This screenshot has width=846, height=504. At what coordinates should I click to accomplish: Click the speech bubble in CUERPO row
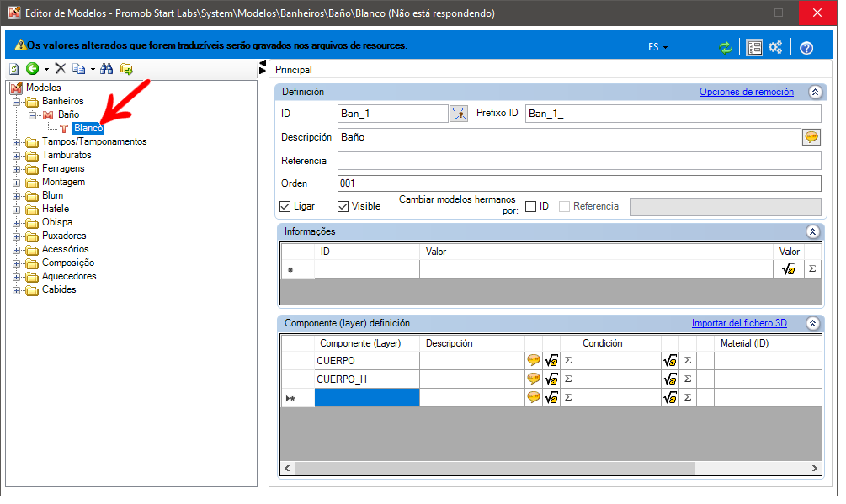(x=534, y=361)
